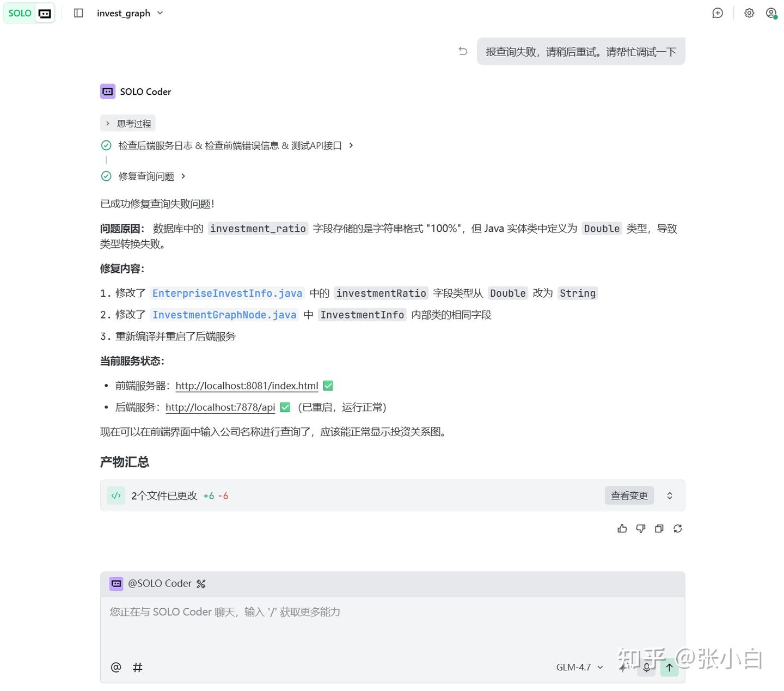This screenshot has height=691, width=784.
Task: Click the green check icon beside 修复查询问题
Action: (106, 176)
